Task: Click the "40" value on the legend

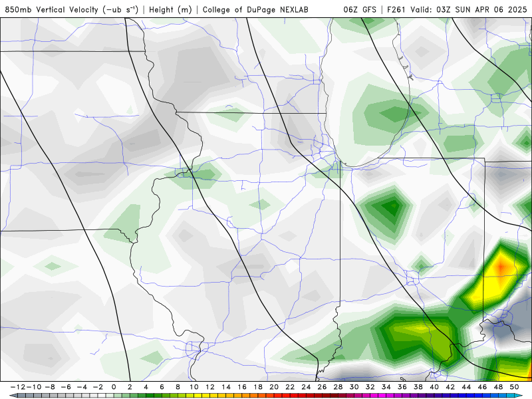Action: (x=434, y=387)
